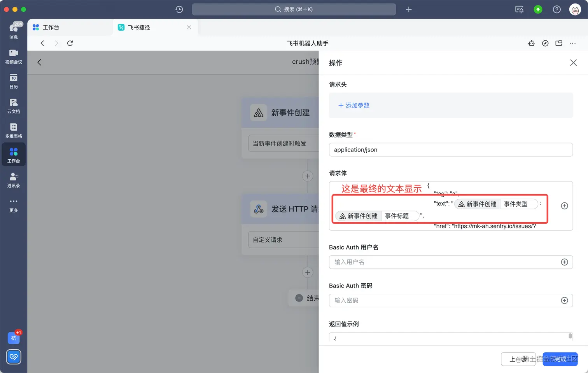Click the 返回值示例 text area

(451, 337)
